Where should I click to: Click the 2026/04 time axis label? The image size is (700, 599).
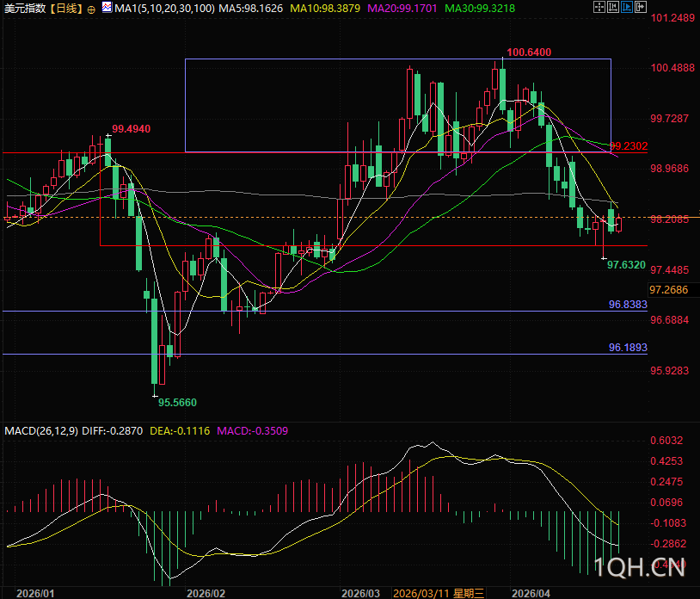point(531,594)
